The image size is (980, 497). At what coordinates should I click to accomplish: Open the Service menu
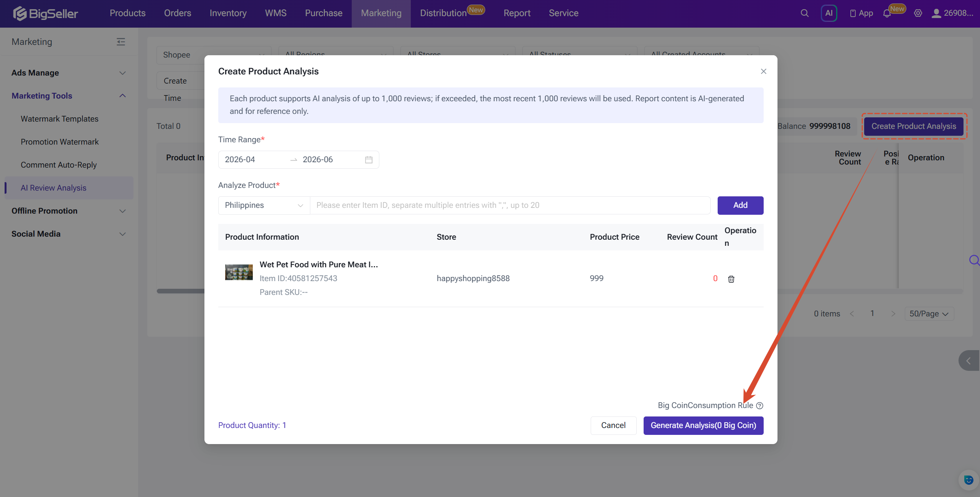[x=563, y=13]
